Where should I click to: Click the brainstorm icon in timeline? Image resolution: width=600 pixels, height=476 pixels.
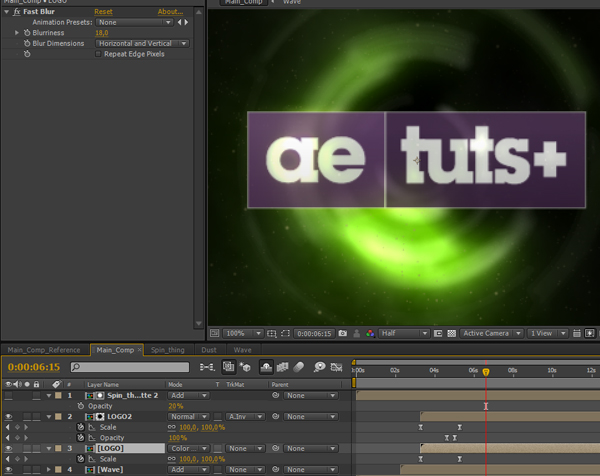coord(319,367)
